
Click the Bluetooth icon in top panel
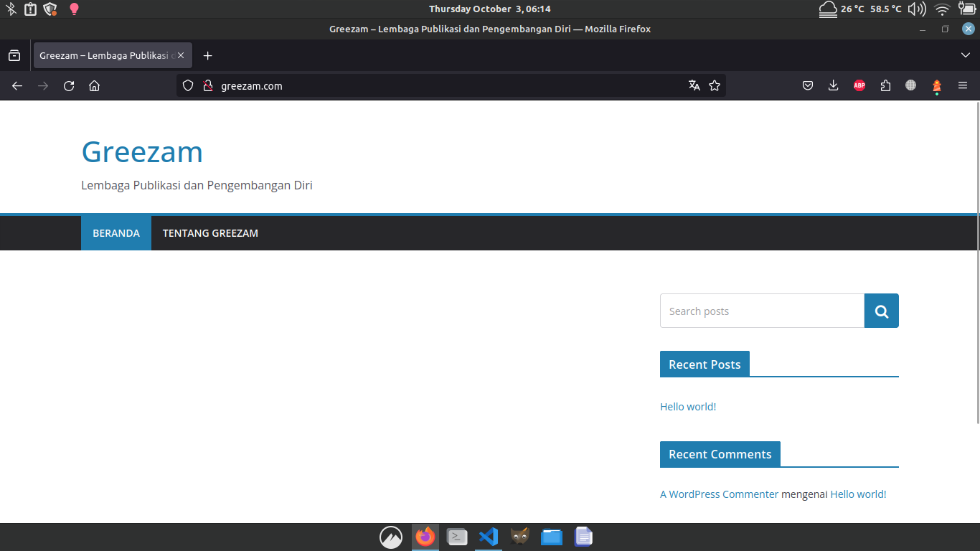coord(11,9)
